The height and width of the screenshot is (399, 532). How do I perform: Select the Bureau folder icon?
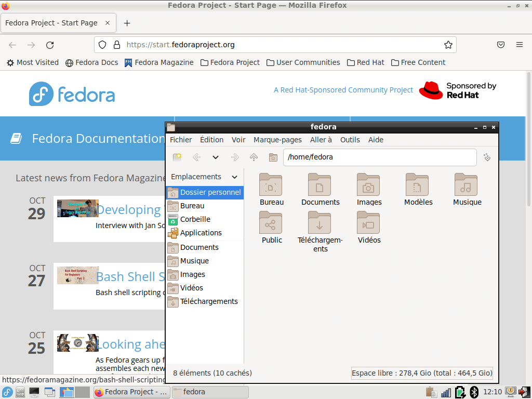271,185
